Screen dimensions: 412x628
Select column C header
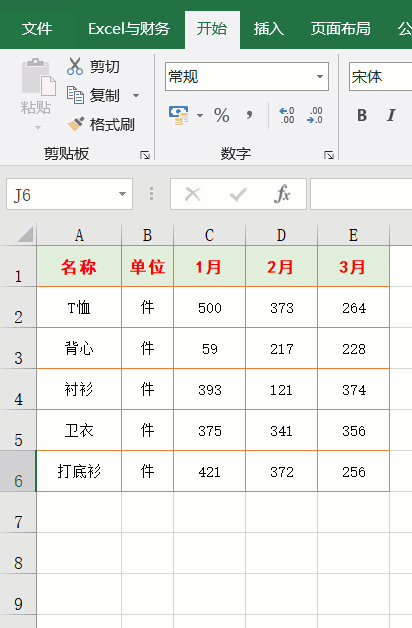[x=209, y=235]
